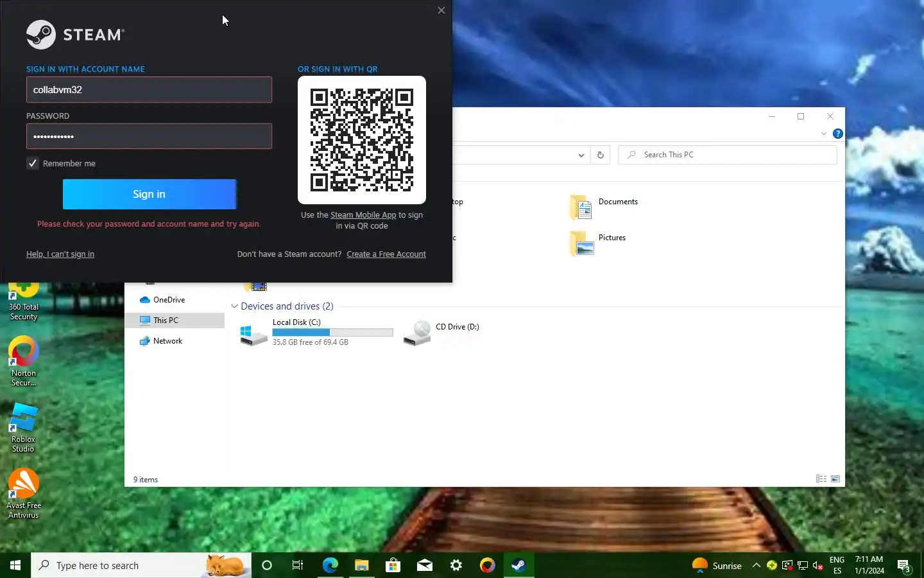Click the Steam QR code image
This screenshot has width=924, height=578.
coord(362,140)
